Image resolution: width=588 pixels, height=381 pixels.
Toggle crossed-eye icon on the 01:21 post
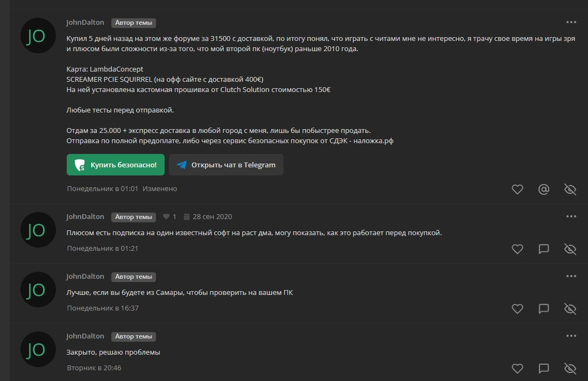tap(570, 249)
